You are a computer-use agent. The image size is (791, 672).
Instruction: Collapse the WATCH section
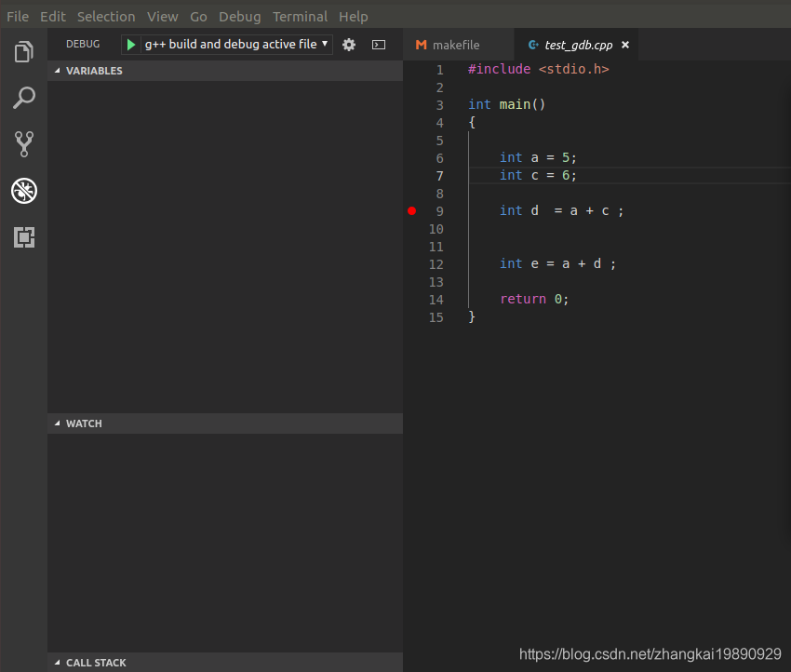(225, 423)
